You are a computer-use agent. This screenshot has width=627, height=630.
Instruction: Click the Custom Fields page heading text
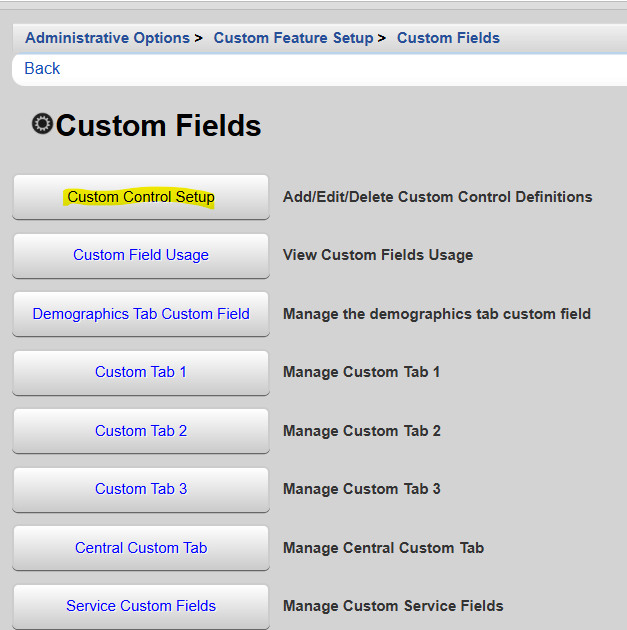[x=158, y=126]
